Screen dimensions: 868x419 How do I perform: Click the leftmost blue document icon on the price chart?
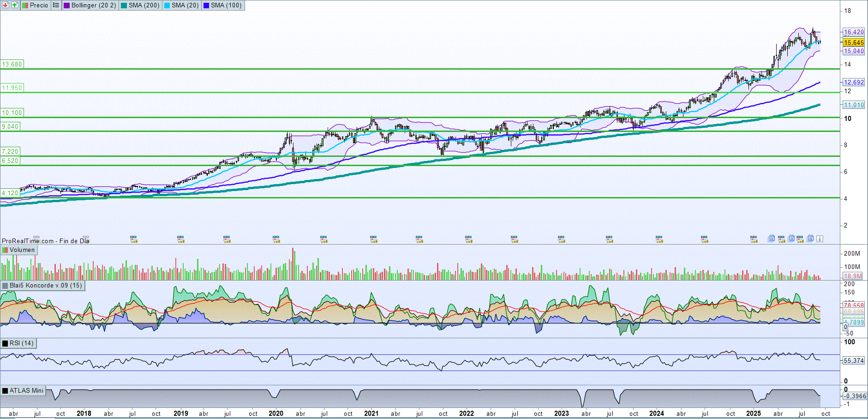point(772,239)
